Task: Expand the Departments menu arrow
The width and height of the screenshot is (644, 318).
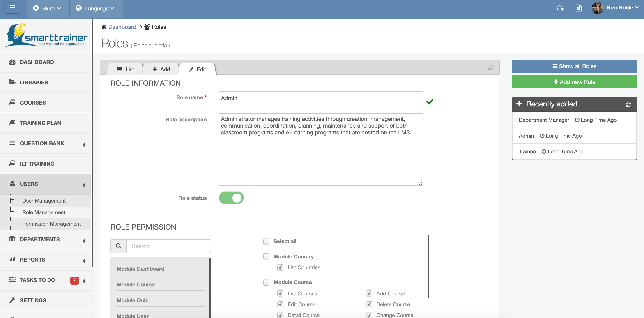Action: pyautogui.click(x=84, y=240)
